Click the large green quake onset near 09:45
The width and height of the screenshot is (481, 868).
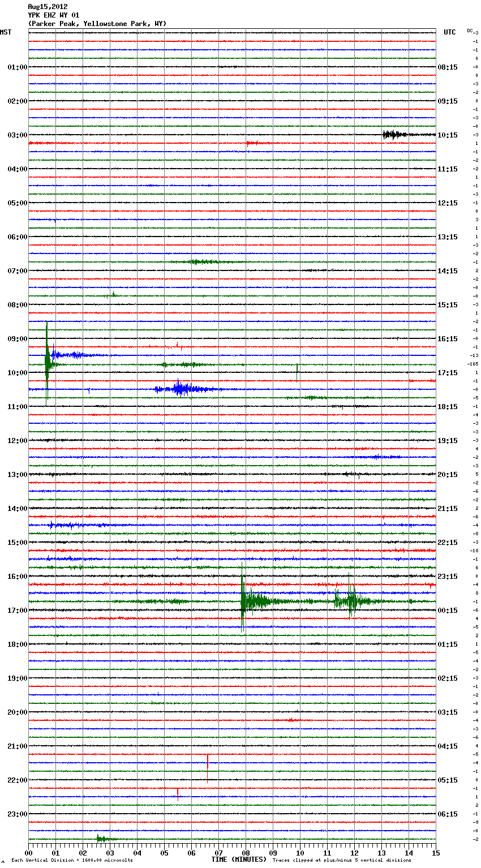[48, 363]
